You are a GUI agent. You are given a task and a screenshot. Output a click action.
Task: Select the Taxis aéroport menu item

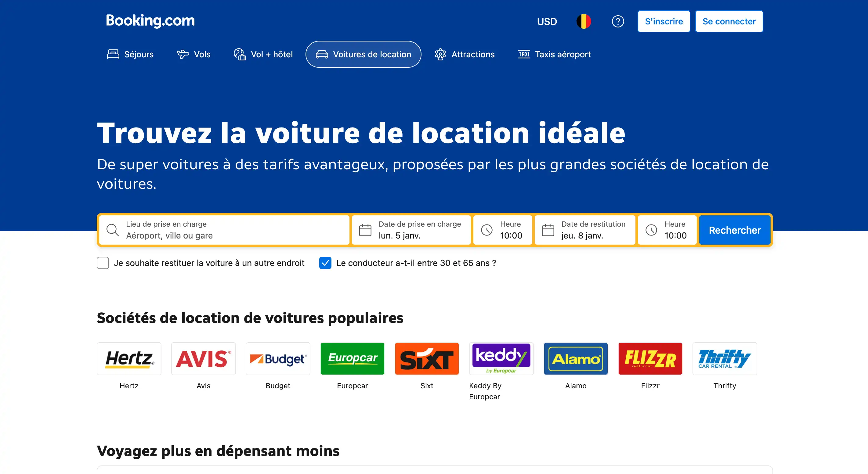pyautogui.click(x=563, y=54)
